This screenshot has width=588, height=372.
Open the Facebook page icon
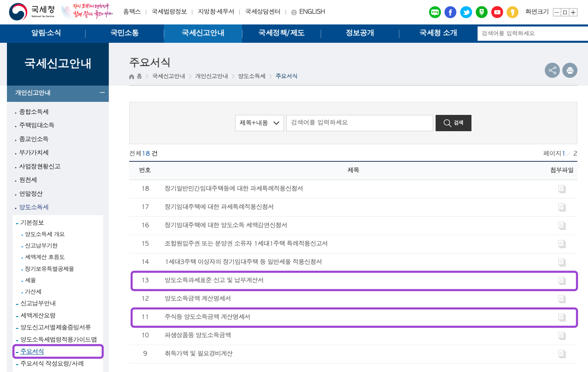[x=450, y=12]
